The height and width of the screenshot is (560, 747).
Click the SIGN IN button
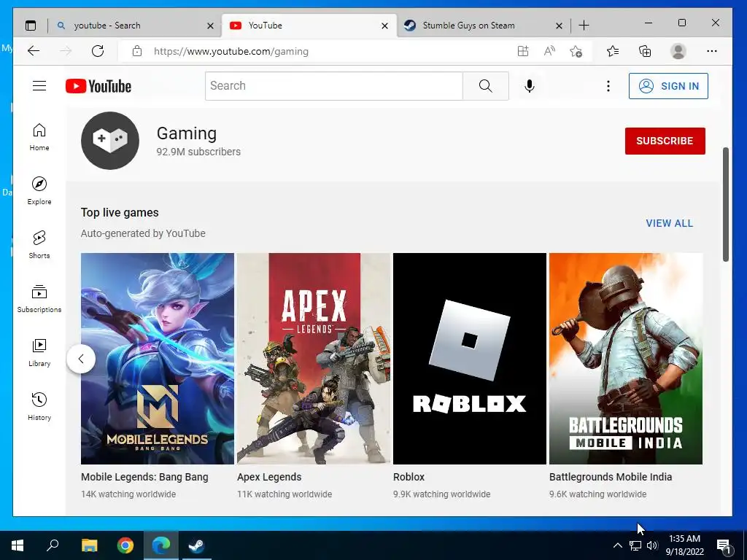tap(668, 86)
